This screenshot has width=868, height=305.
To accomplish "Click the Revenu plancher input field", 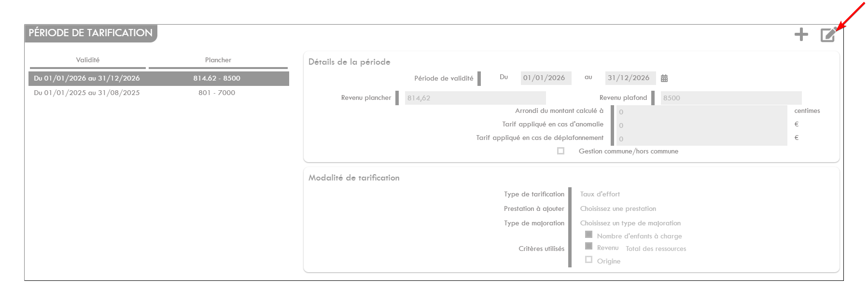I will click(x=475, y=98).
